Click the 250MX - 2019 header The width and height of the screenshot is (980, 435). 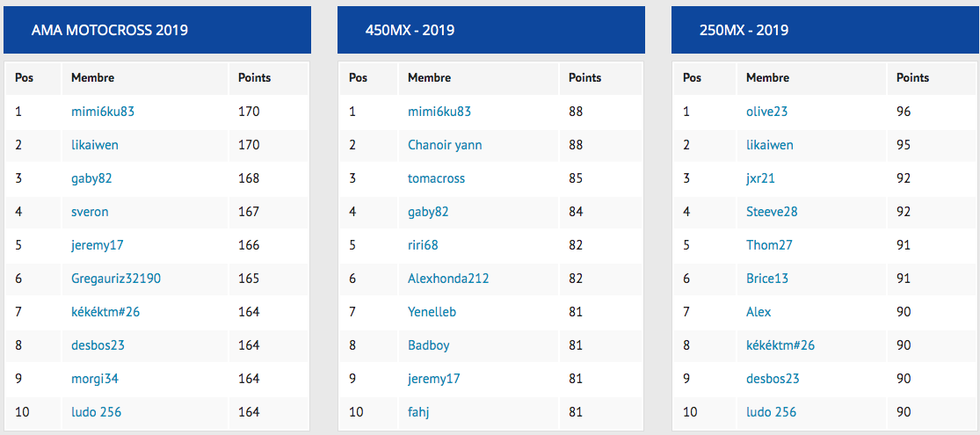pyautogui.click(x=744, y=31)
